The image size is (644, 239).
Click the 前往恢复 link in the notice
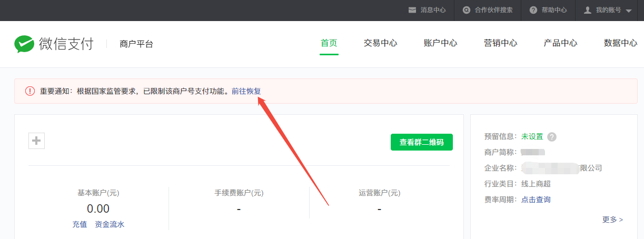click(246, 91)
